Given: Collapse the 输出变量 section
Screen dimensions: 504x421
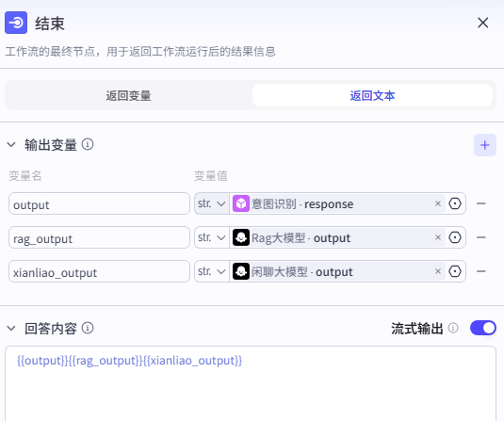Looking at the screenshot, I should tap(11, 145).
